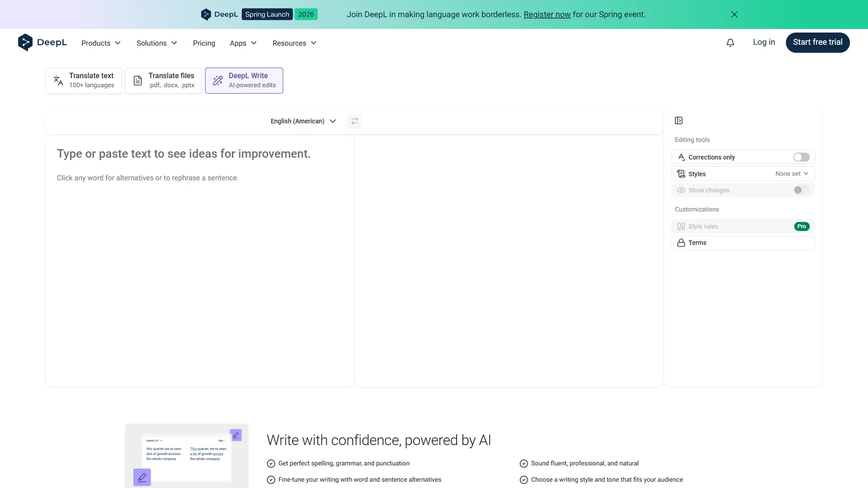Switch to the Translate text tab
Viewport: 868px width, 488px height.
84,80
